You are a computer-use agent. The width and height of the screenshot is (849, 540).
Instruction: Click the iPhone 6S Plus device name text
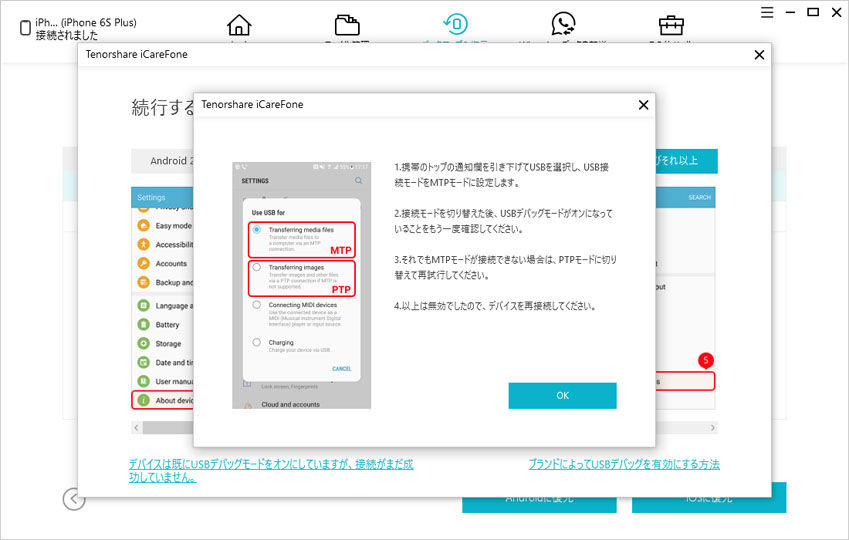[86, 23]
